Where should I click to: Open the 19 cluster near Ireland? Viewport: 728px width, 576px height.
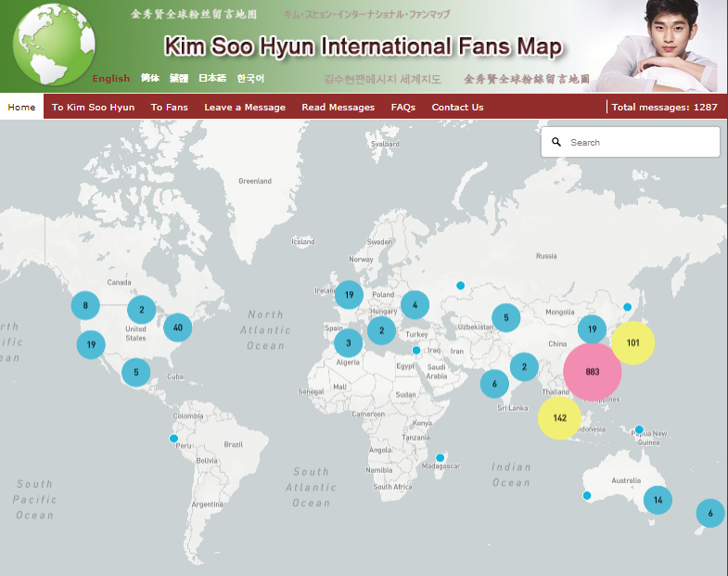click(349, 295)
